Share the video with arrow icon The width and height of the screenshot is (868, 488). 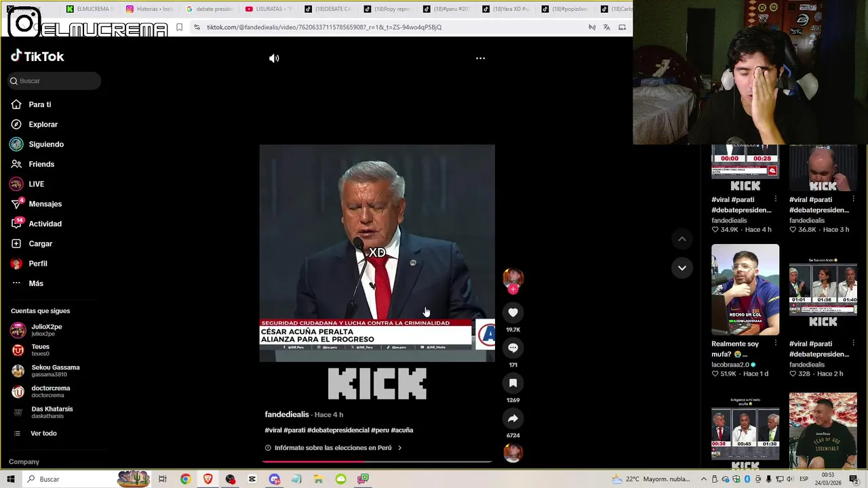[x=513, y=418]
